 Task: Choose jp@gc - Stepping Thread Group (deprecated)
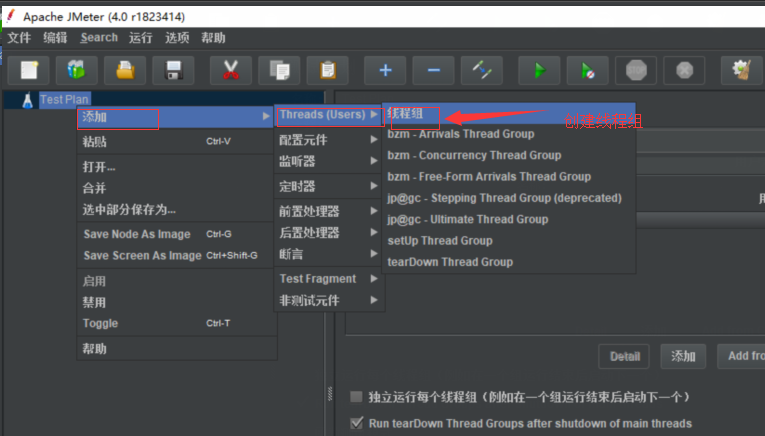tap(509, 198)
